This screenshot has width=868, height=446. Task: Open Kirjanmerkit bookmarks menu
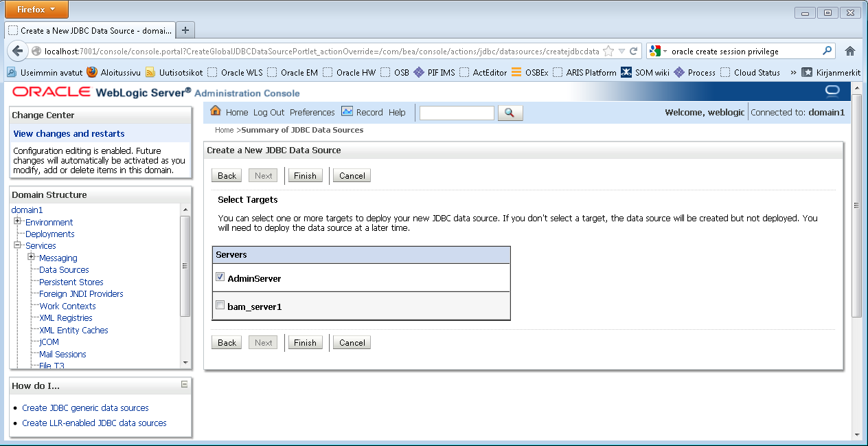click(832, 72)
